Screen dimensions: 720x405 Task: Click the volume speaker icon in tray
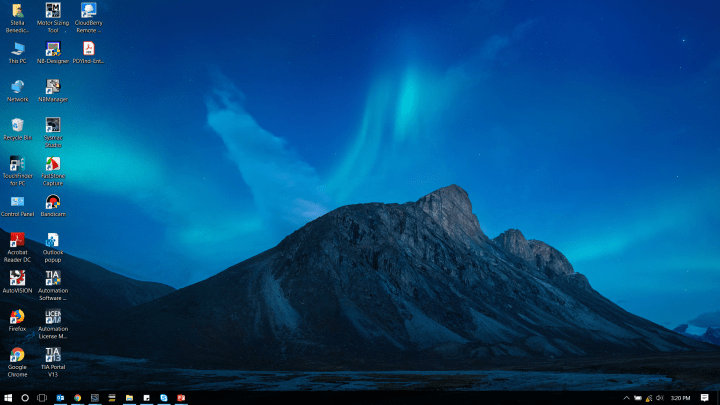tap(659, 397)
